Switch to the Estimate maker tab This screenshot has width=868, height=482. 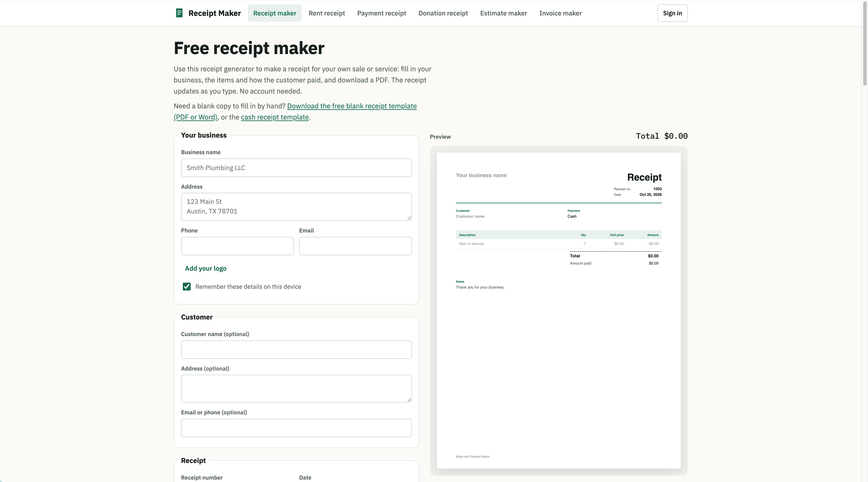click(504, 13)
